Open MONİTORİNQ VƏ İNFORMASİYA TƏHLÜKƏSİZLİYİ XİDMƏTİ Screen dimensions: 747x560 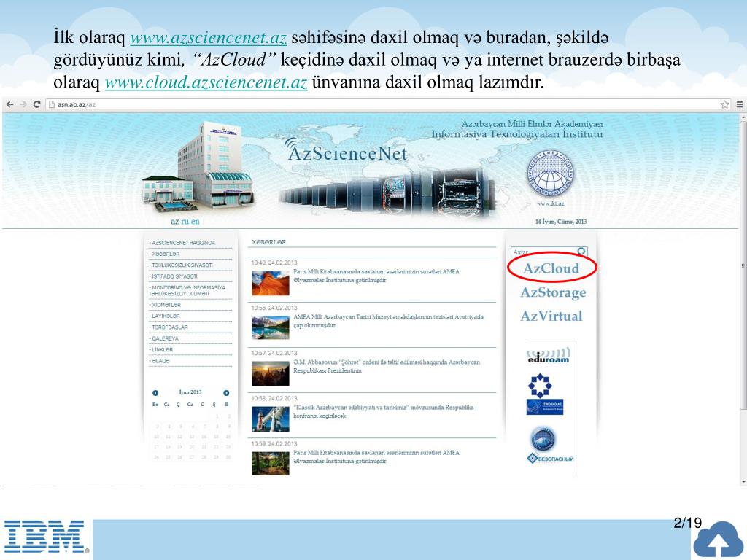[187, 291]
